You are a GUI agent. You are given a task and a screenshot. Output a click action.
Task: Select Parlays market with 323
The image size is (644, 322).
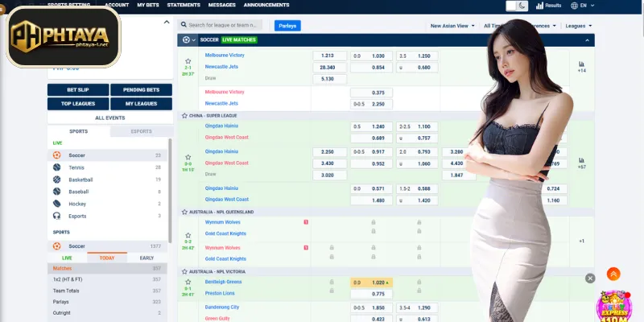(x=107, y=301)
